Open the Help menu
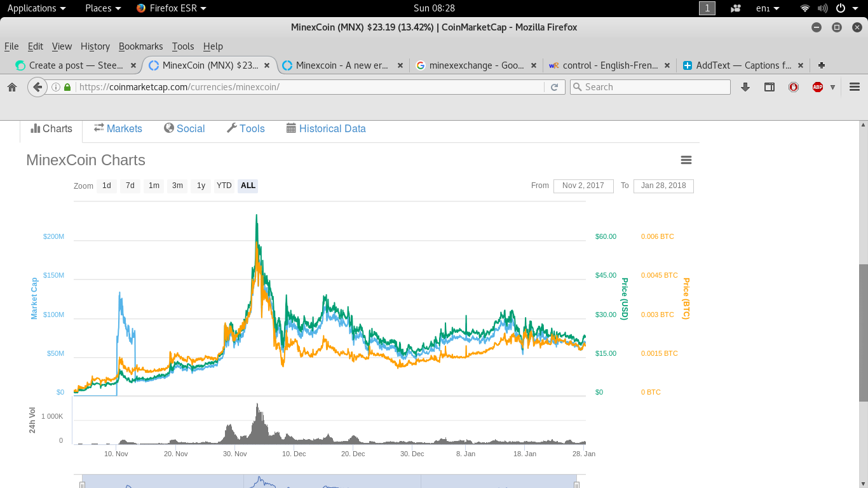Viewport: 868px width, 488px height. pos(213,46)
